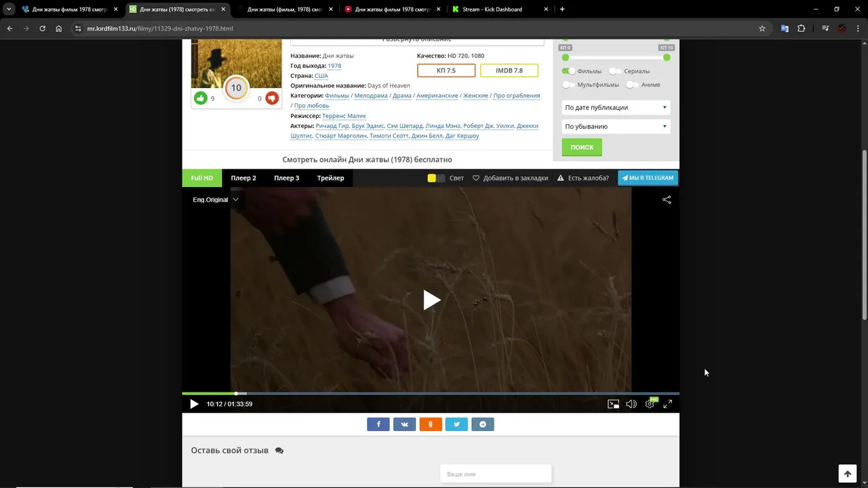Switch to Плеер 2 tab

[243, 178]
